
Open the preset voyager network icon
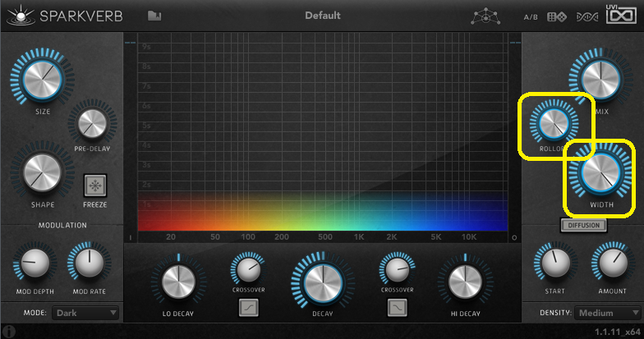[485, 16]
